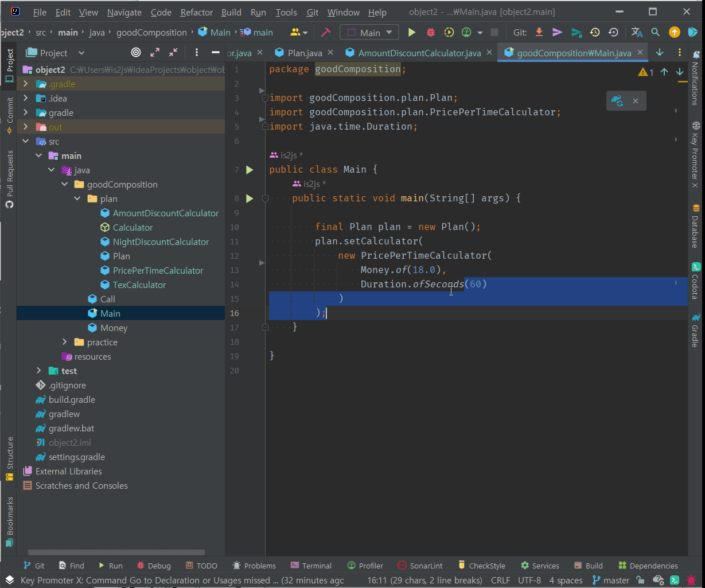The height and width of the screenshot is (588, 705).
Task: Run the Main class from the line 7 gutter
Action: tap(250, 170)
